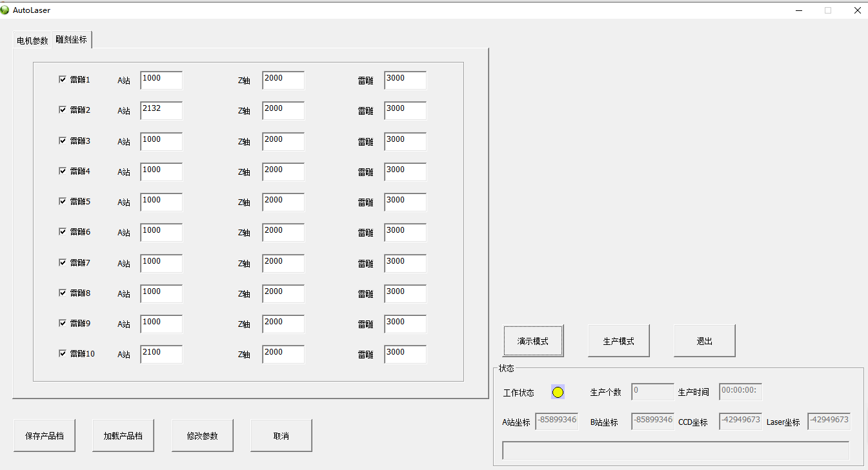Click the 3000 雷雕 field in 雷雕8 row
The width and height of the screenshot is (868, 470).
(405, 294)
